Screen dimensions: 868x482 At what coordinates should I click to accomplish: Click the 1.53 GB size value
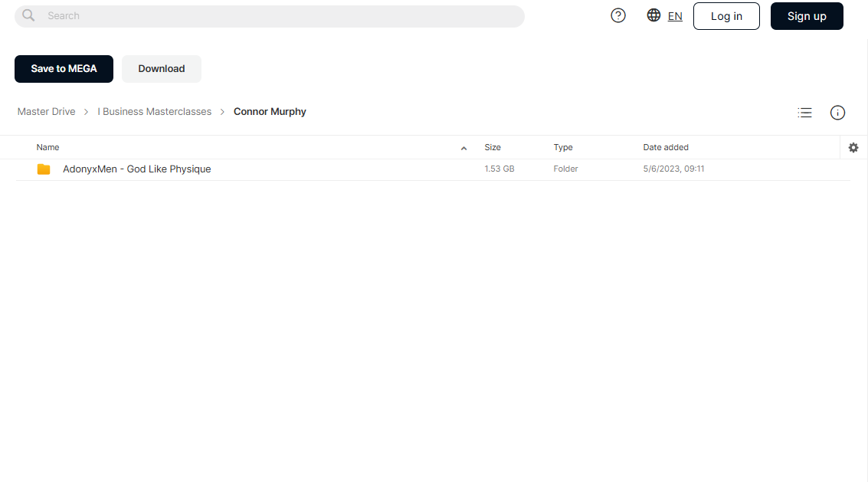point(500,169)
